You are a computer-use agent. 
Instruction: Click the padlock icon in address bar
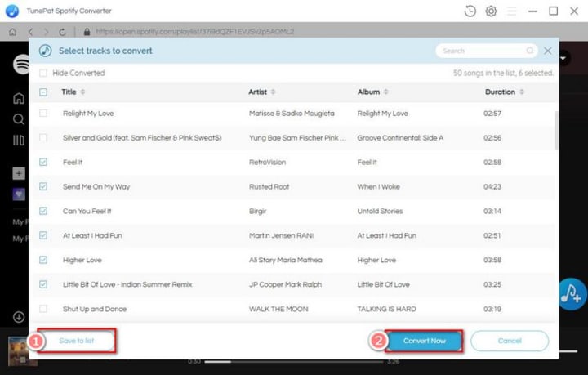pos(87,32)
